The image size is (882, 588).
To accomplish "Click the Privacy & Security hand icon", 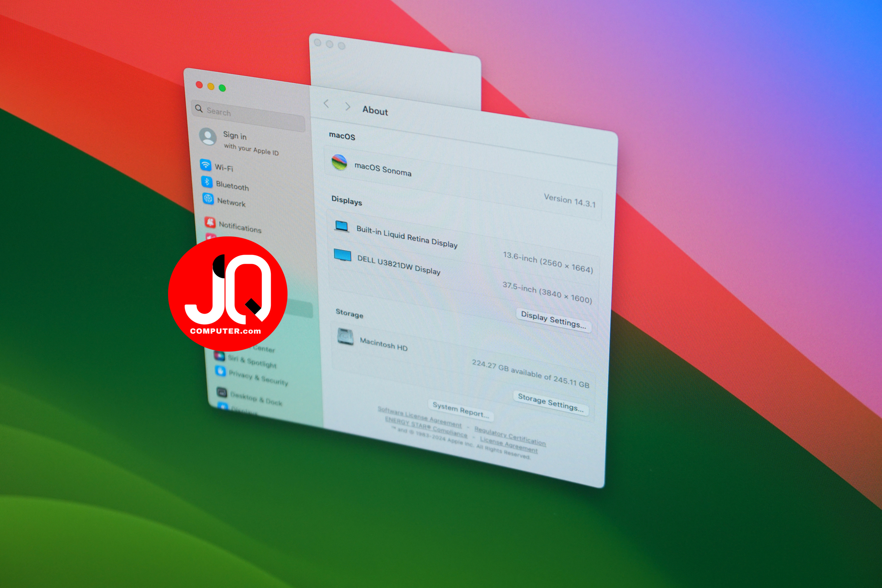I will (220, 371).
